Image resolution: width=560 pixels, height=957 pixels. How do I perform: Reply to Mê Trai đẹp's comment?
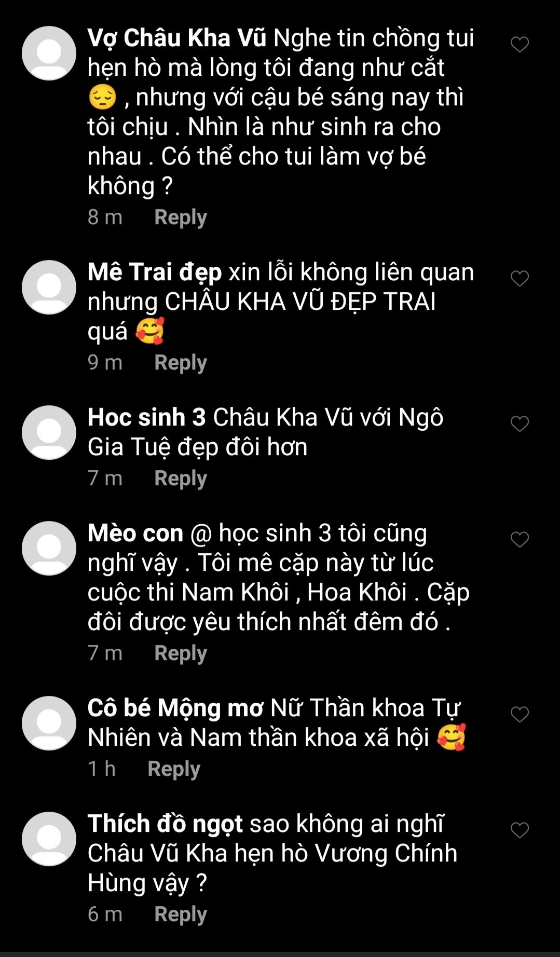pos(181,363)
